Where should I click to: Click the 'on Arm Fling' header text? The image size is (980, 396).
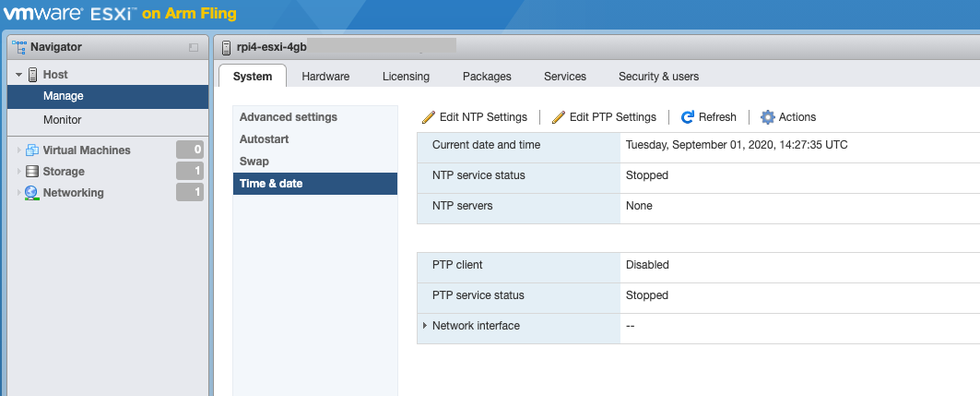pyautogui.click(x=189, y=13)
